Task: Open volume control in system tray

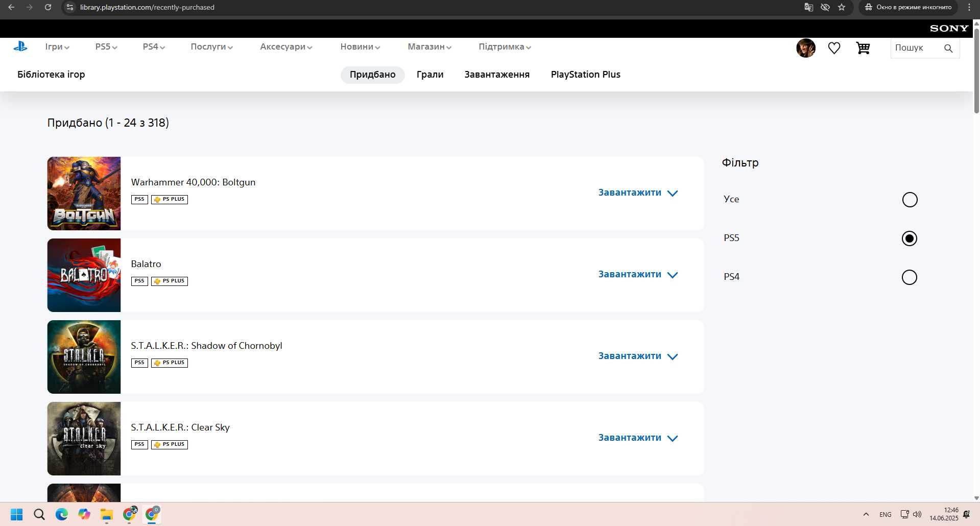Action: (917, 514)
